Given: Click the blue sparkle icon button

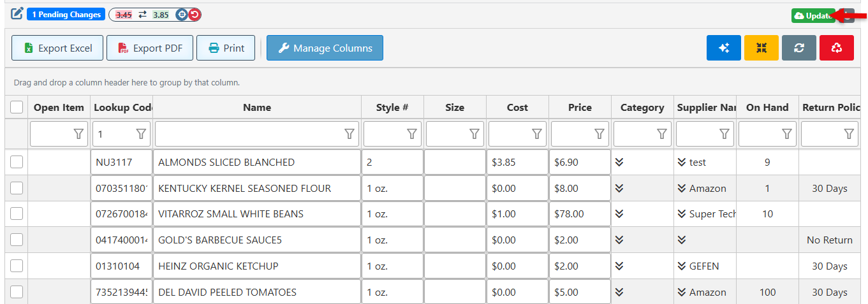Looking at the screenshot, I should click(x=723, y=48).
